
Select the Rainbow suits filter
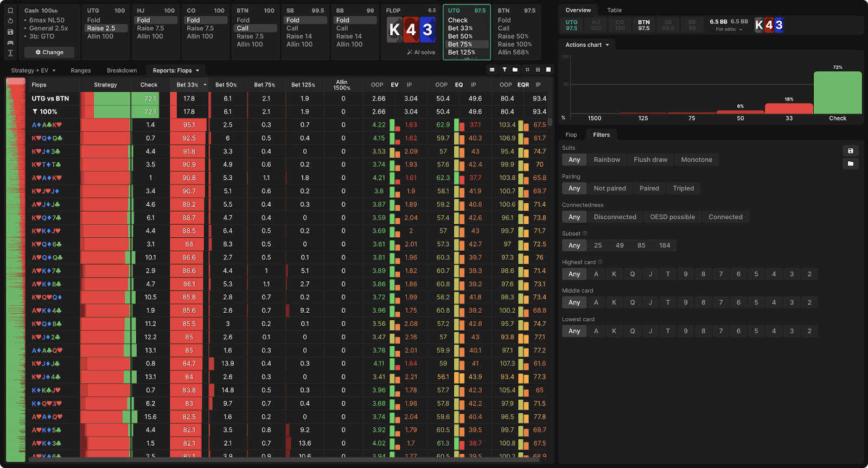click(607, 160)
